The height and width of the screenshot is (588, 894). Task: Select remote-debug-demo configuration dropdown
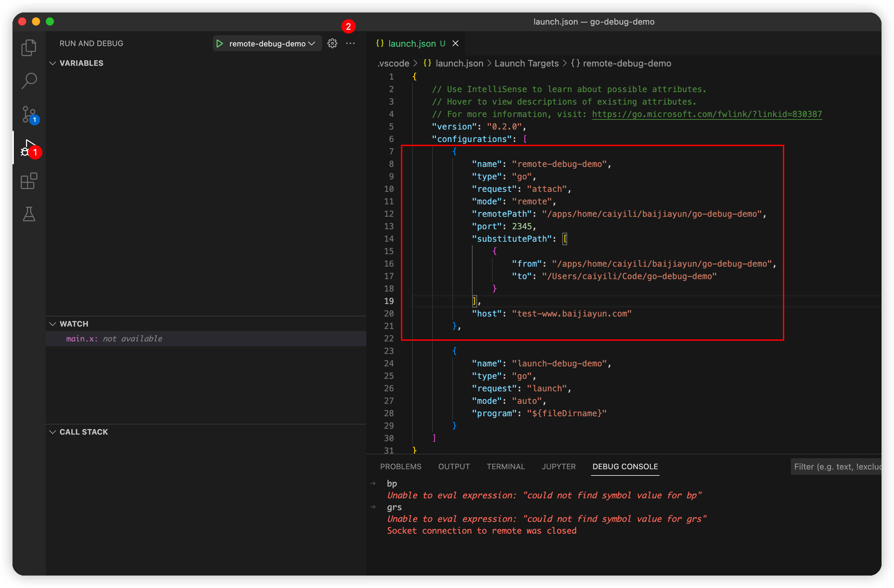[x=272, y=44]
